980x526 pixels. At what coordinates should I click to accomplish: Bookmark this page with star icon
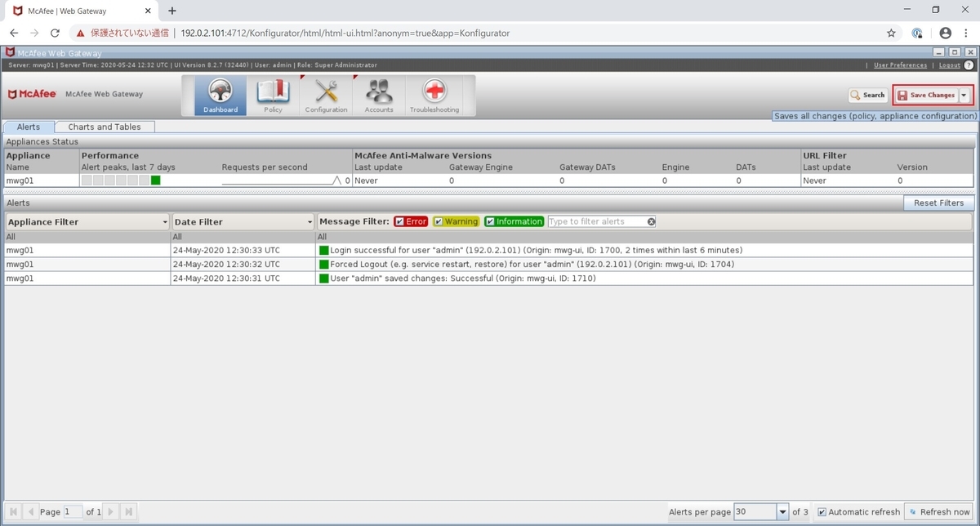click(x=891, y=33)
